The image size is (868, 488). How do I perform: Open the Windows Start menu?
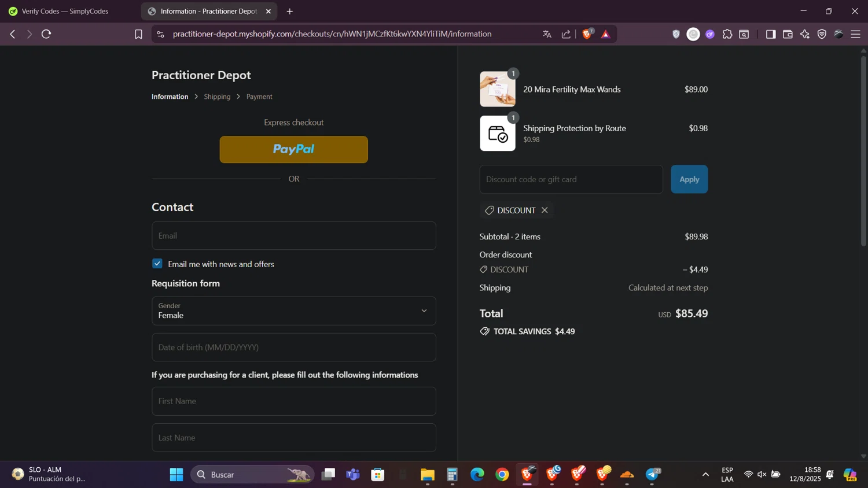[x=176, y=475]
